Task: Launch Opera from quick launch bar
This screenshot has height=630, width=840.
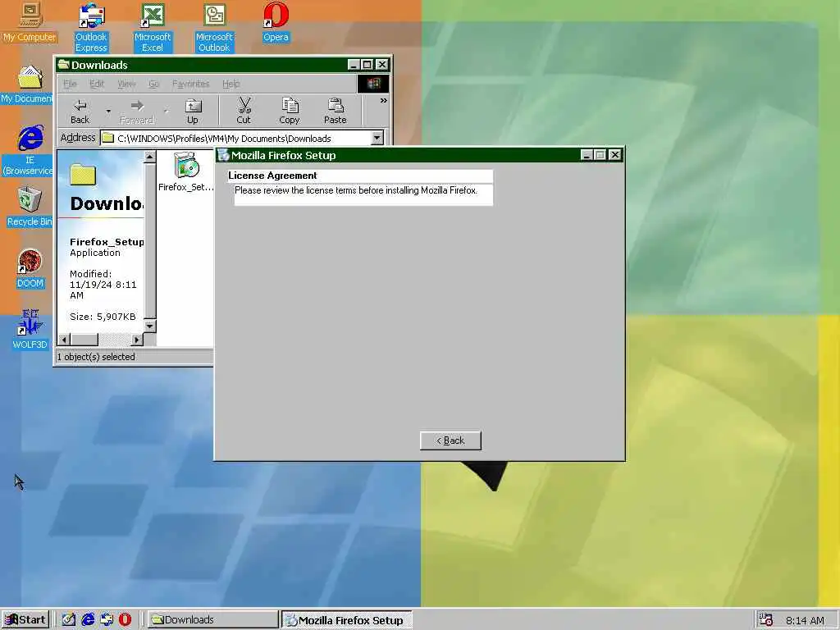Action: click(x=125, y=620)
